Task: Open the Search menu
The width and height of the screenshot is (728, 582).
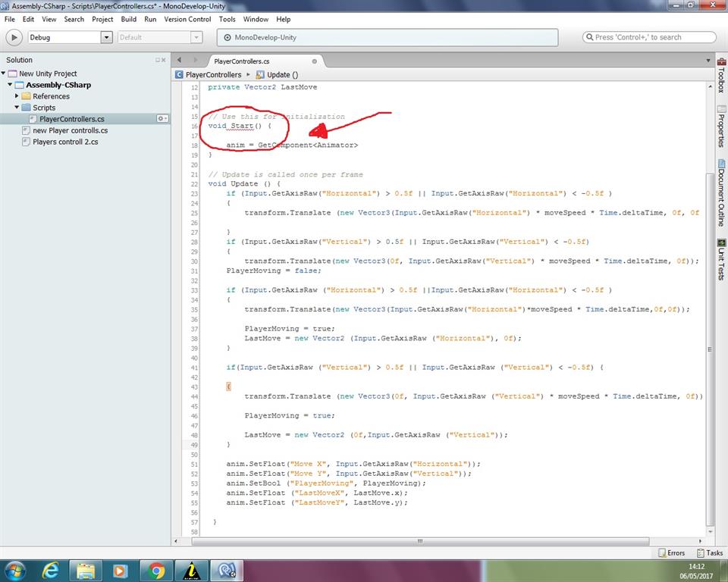Action: (74, 19)
